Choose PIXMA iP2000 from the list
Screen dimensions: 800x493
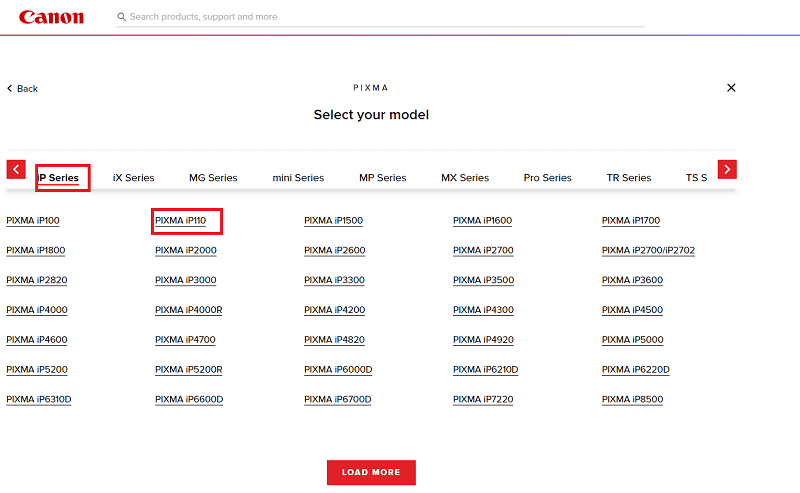(x=186, y=250)
